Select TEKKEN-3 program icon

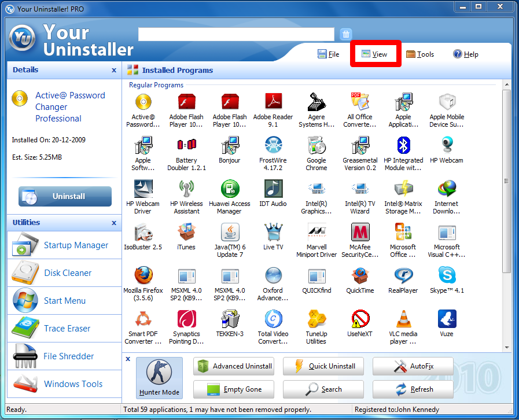point(230,319)
